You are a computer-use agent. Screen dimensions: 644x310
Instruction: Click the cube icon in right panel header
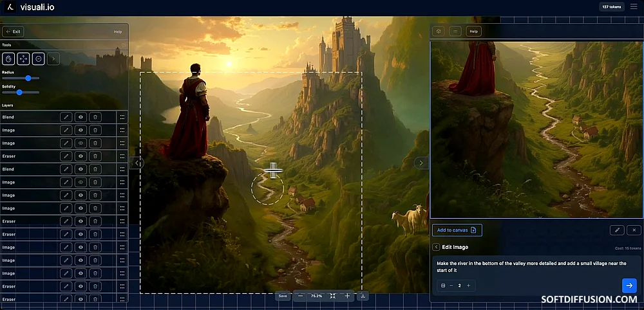click(x=439, y=32)
